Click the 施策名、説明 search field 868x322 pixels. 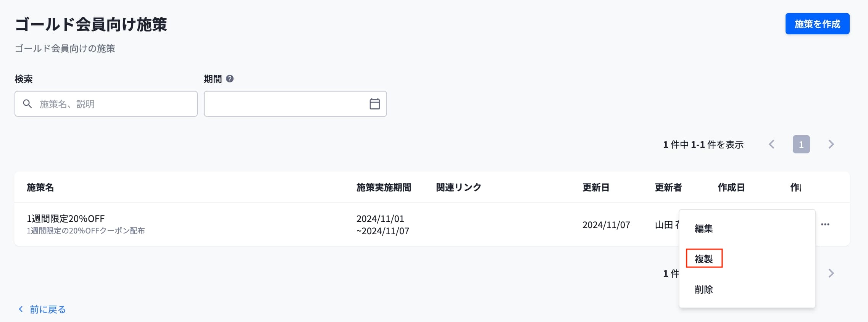coord(106,104)
